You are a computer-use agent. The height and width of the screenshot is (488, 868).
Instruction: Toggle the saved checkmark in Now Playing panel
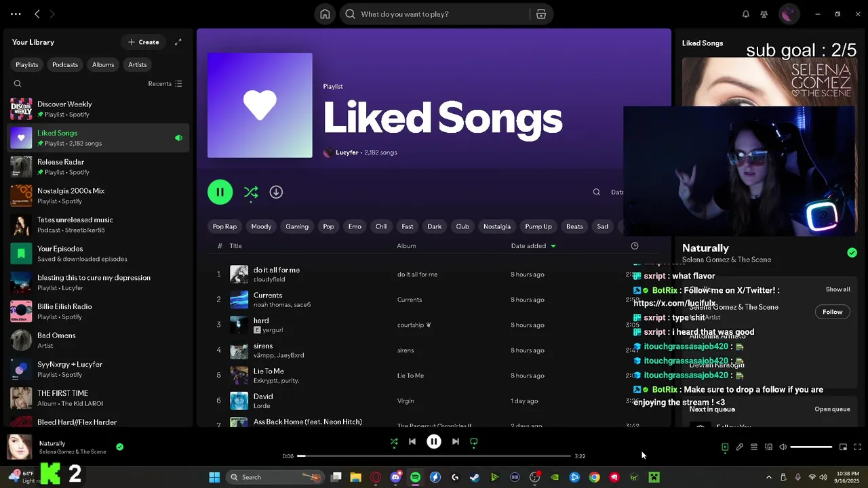point(852,253)
